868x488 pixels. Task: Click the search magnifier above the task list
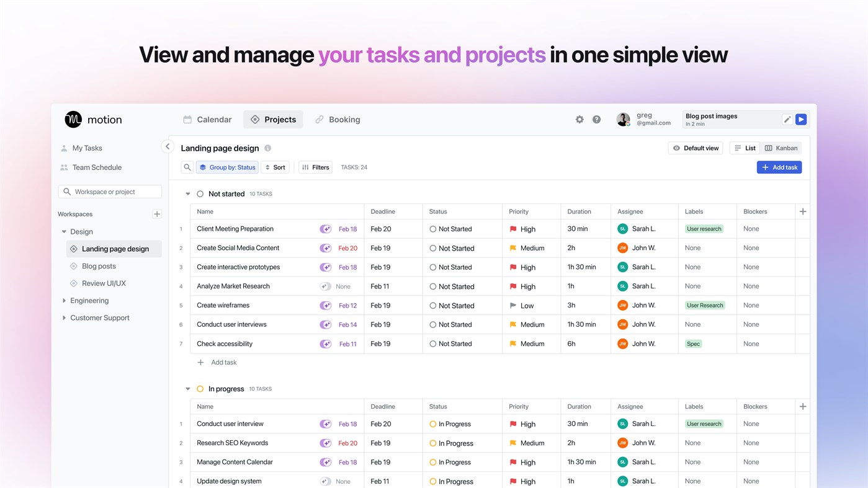[187, 167]
